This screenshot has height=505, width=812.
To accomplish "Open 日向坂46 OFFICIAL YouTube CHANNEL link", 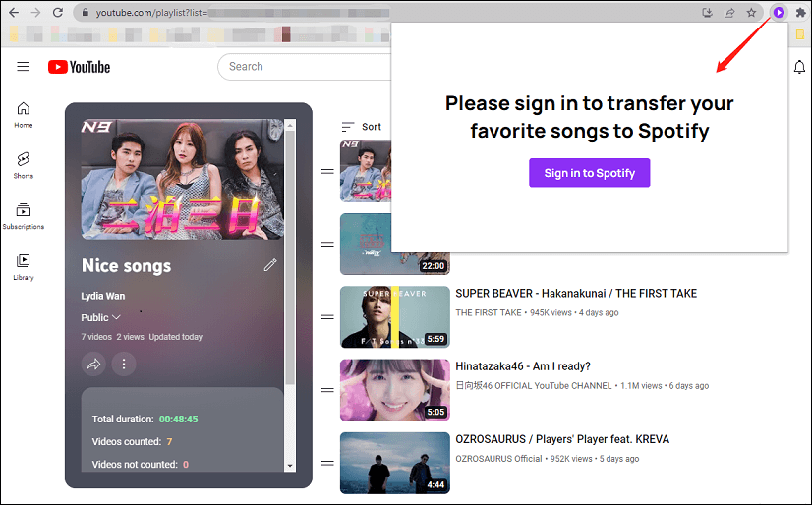I will pos(534,385).
